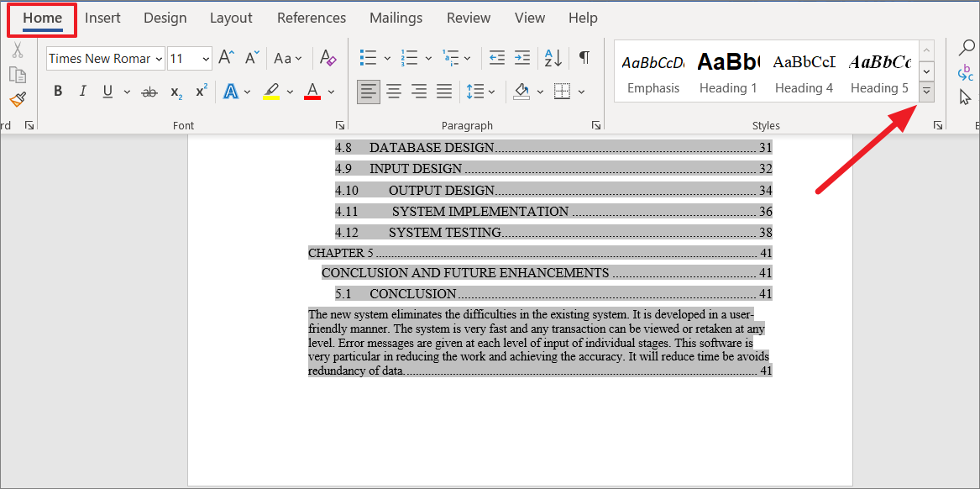980x489 pixels.
Task: Toggle strikethrough on selected text
Action: pyautogui.click(x=149, y=92)
